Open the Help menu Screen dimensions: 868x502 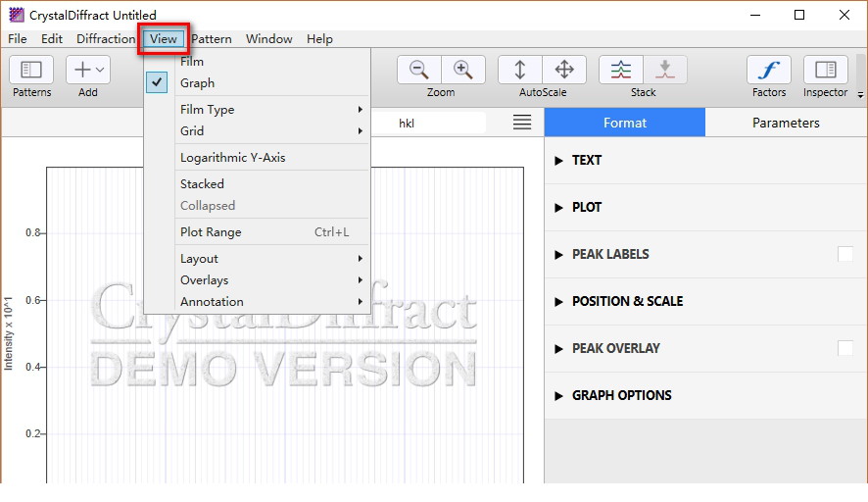pos(319,39)
